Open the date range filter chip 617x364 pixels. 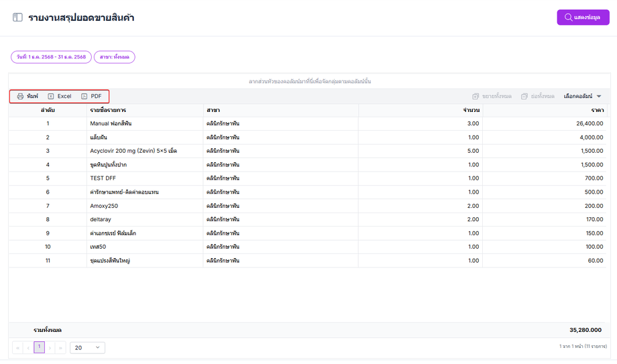coord(51,57)
